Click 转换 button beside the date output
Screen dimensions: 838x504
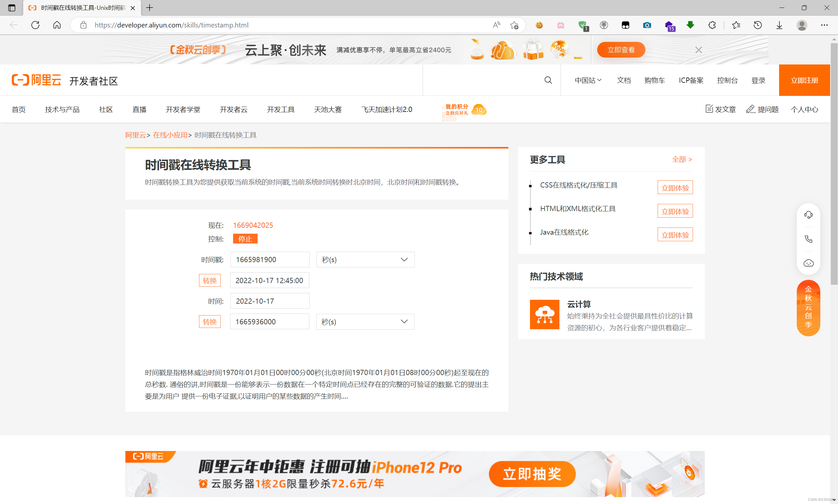209,280
